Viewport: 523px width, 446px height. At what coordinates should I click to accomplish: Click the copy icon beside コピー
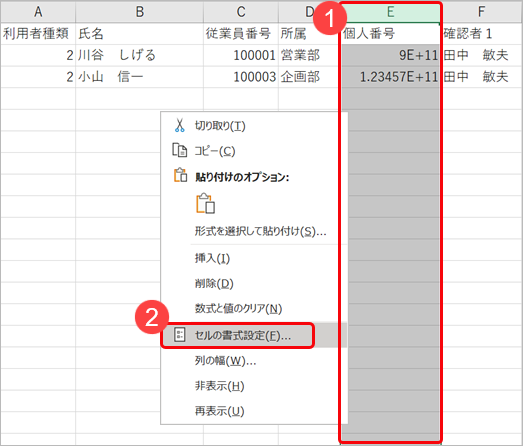coord(179,150)
